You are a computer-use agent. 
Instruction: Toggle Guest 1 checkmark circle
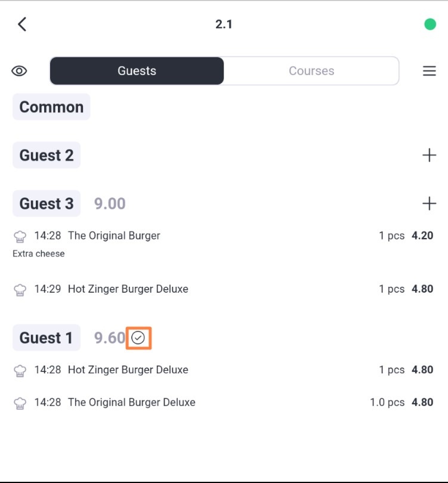138,338
